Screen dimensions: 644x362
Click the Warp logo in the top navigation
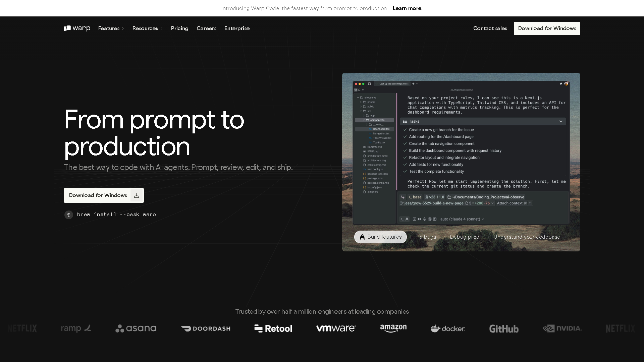coord(76,28)
